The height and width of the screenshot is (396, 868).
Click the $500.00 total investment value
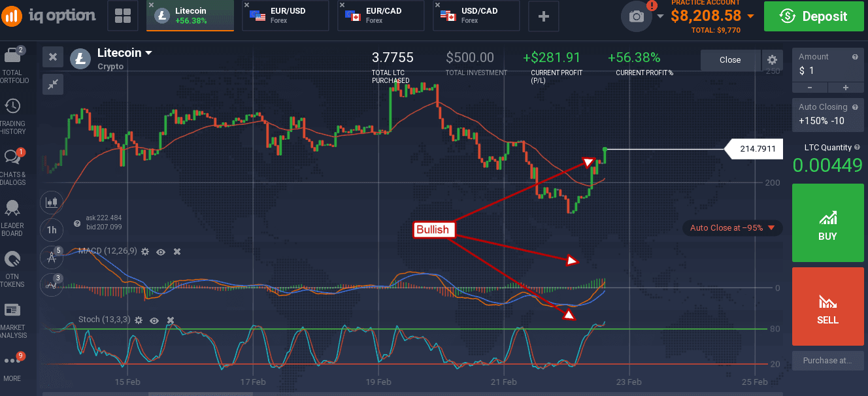coord(470,58)
